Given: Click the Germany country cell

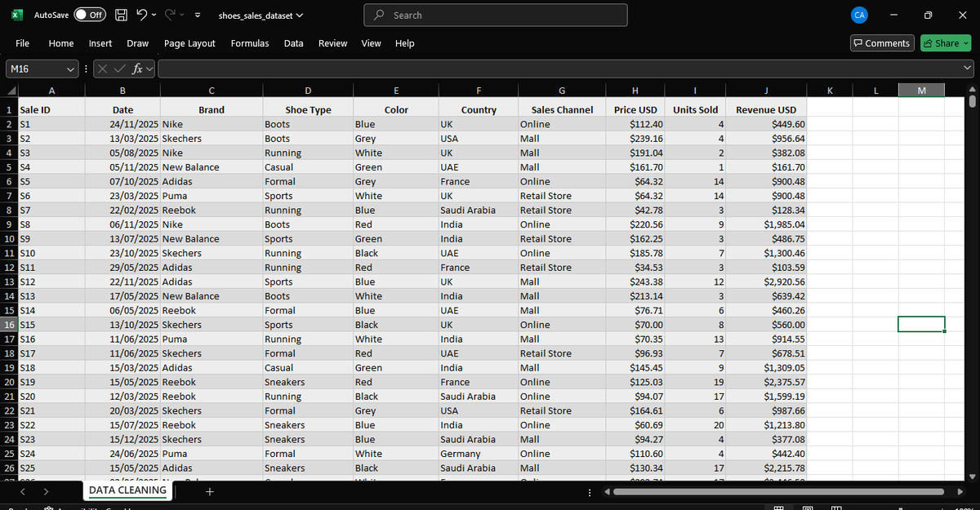Looking at the screenshot, I should pos(478,454).
